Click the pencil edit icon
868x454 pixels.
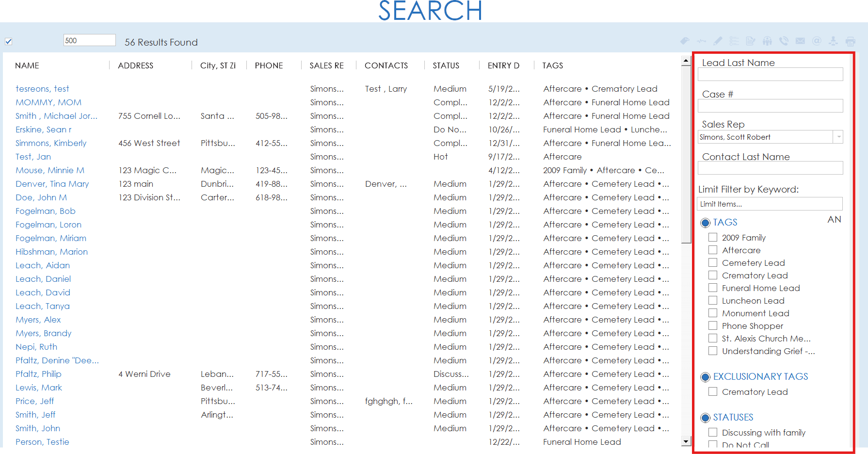[718, 41]
